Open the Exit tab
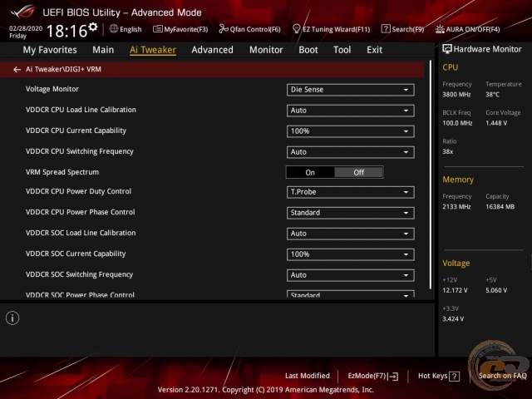Screen dimensions: 532x399 [x=374, y=50]
